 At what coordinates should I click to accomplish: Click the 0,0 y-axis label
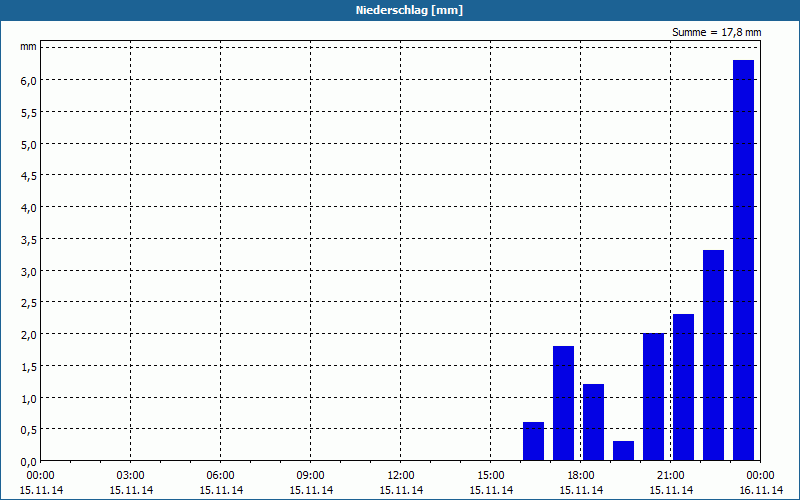(29, 462)
